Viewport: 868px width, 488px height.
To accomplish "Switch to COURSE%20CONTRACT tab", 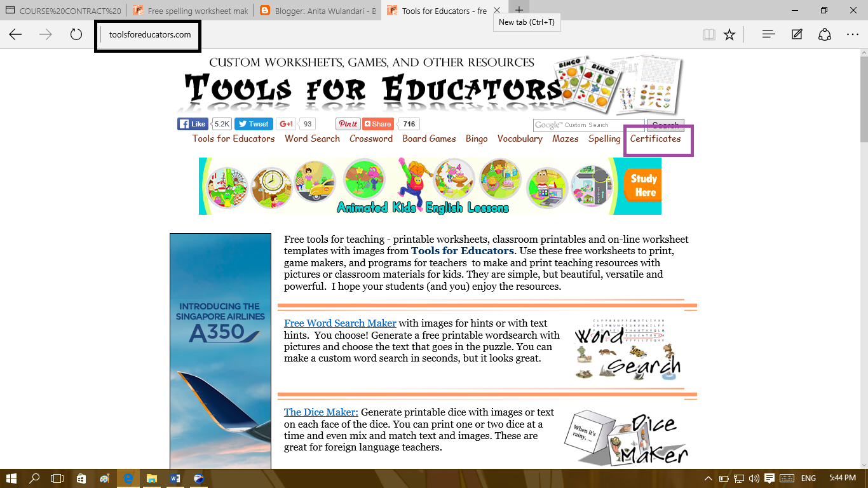I will point(64,11).
